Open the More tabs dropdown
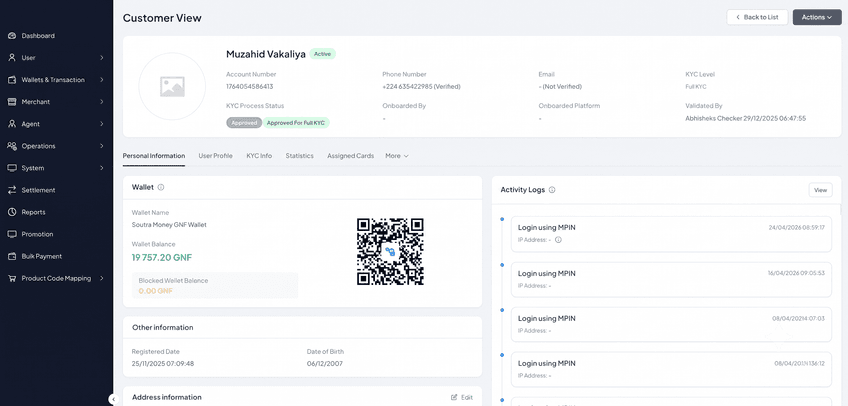Screen dimensions: 848x406 (396, 156)
